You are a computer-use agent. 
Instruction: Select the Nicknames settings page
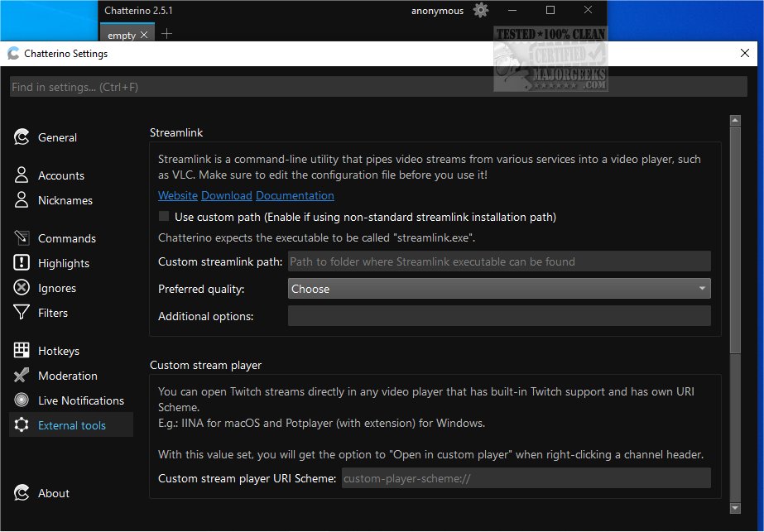65,200
